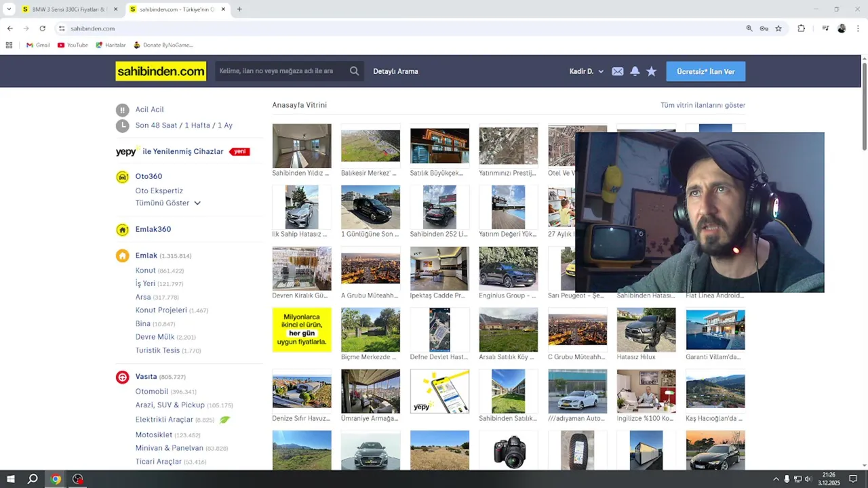Open Kadir D. account dropdown
868x488 pixels.
click(587, 71)
